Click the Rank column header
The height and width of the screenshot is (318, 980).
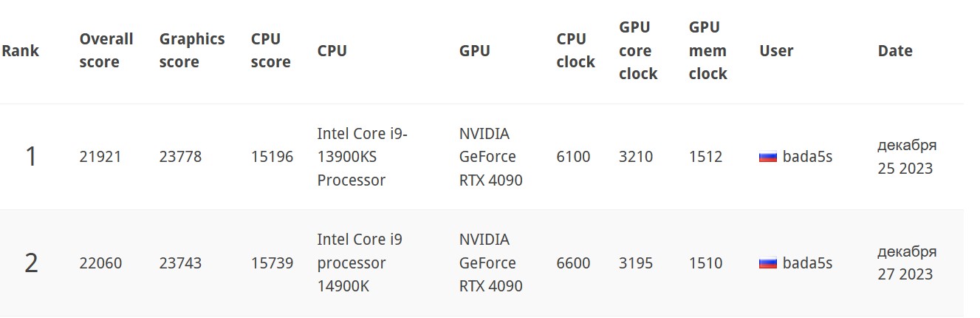click(21, 51)
